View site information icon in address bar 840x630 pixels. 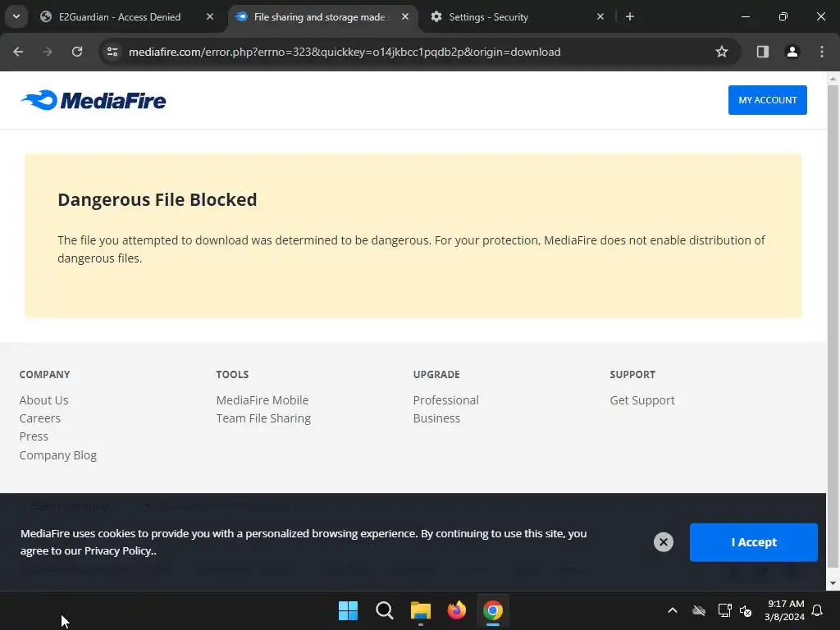pos(112,52)
